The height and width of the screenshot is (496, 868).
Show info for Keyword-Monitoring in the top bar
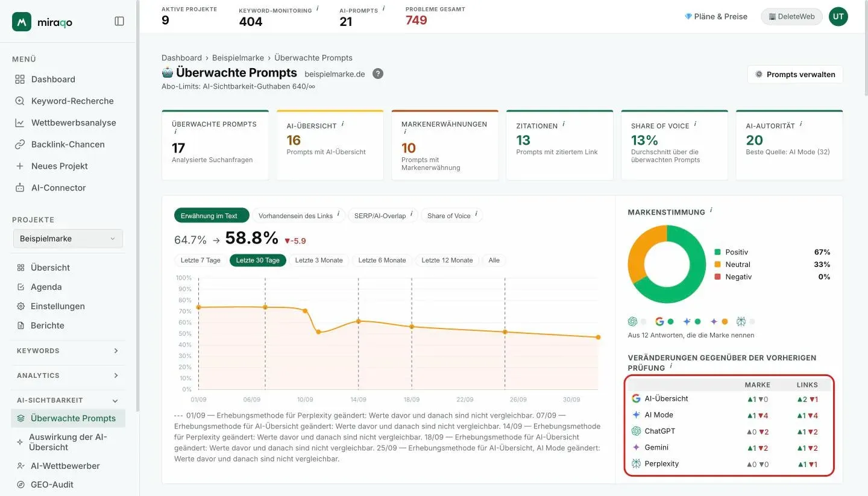pyautogui.click(x=318, y=8)
